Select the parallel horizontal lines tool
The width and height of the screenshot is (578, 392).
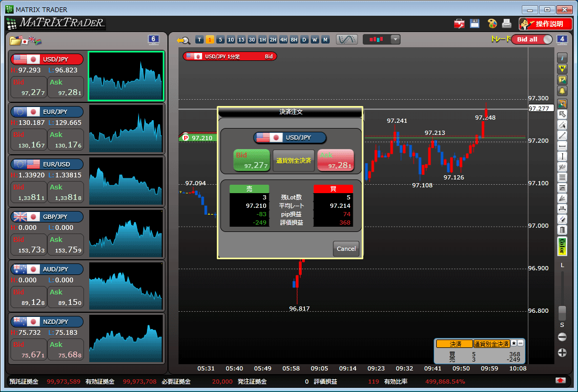click(562, 177)
